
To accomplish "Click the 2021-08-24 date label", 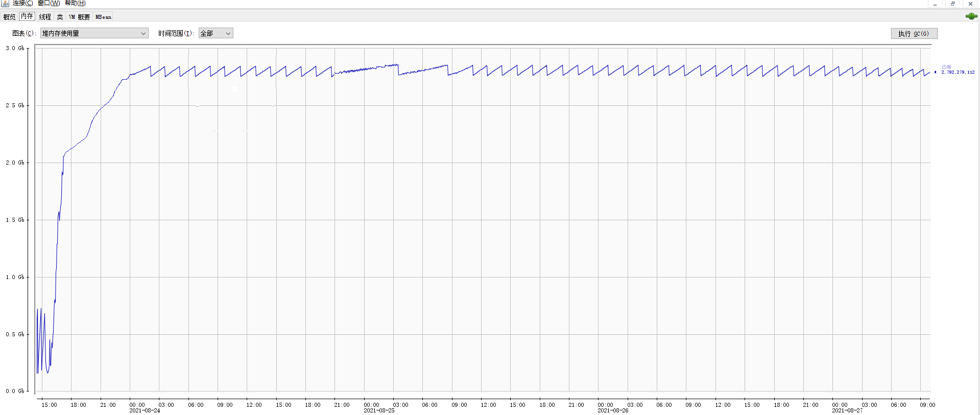I will point(145,411).
